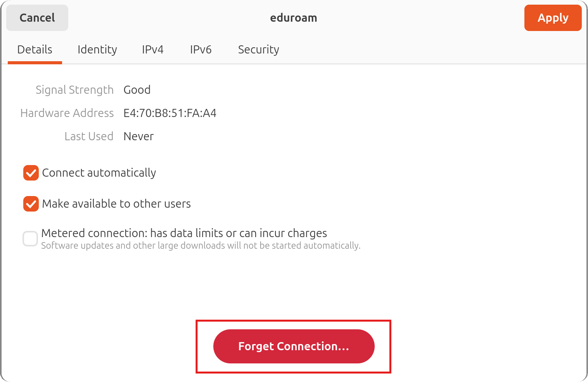Enable the Metered connection checkbox

30,239
